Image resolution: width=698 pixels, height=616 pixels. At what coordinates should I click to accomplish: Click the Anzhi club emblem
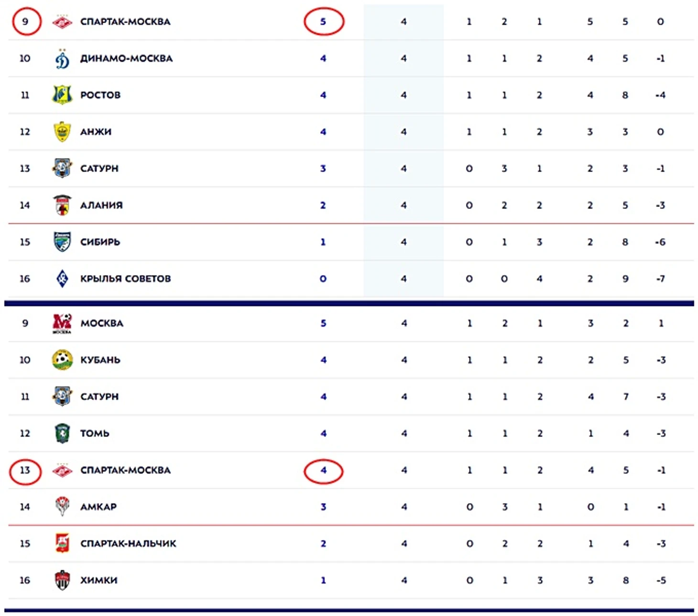coord(62,132)
